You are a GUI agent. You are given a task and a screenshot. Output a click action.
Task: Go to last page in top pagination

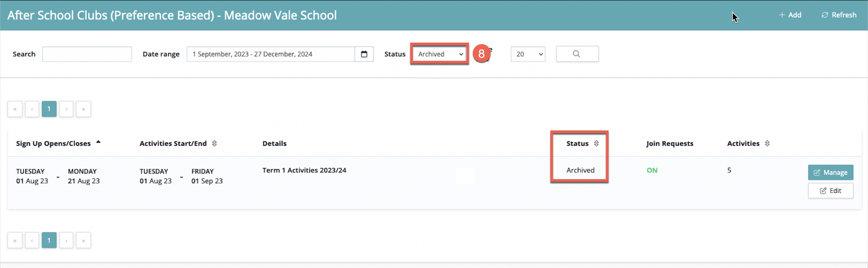(x=83, y=109)
